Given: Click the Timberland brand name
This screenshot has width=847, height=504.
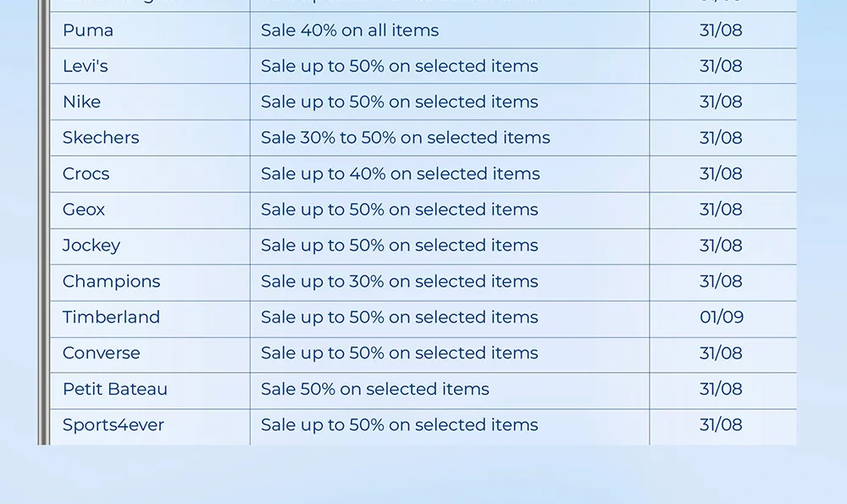Looking at the screenshot, I should [111, 317].
